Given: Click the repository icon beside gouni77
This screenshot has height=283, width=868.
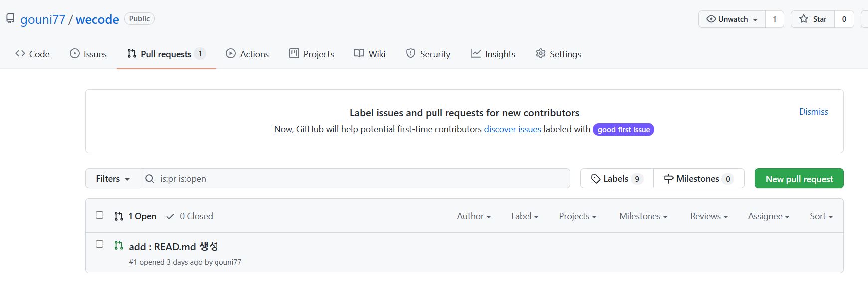Looking at the screenshot, I should (10, 19).
